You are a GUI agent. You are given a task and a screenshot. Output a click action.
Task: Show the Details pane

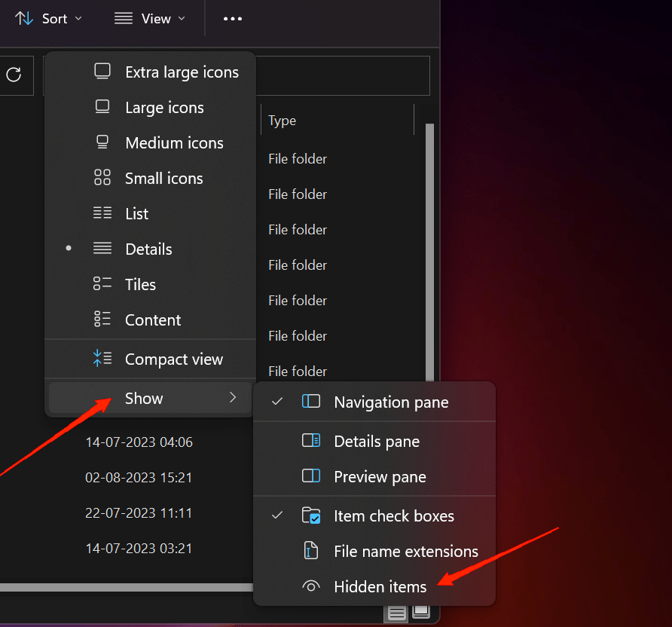pos(376,442)
